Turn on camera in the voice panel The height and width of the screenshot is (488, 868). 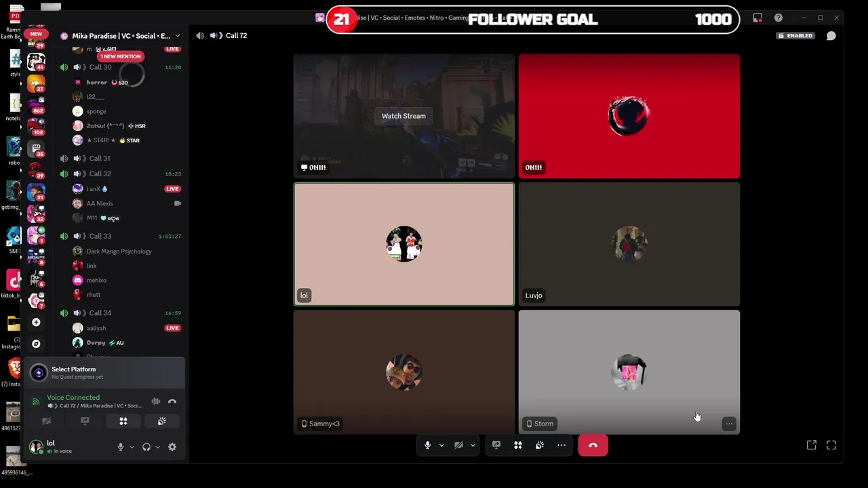[47, 422]
